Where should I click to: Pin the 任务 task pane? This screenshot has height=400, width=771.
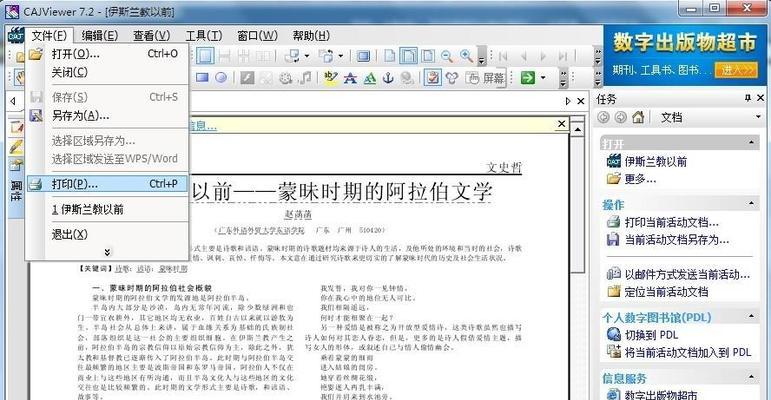point(748,98)
